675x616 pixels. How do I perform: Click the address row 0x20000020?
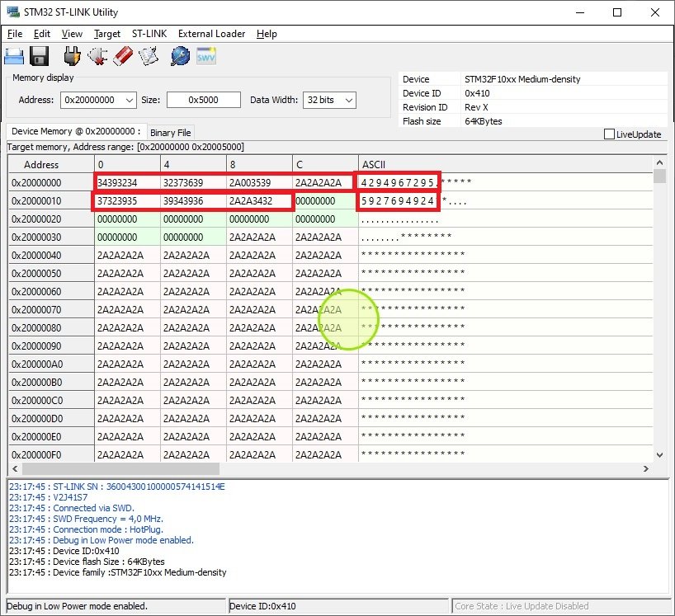(51, 219)
